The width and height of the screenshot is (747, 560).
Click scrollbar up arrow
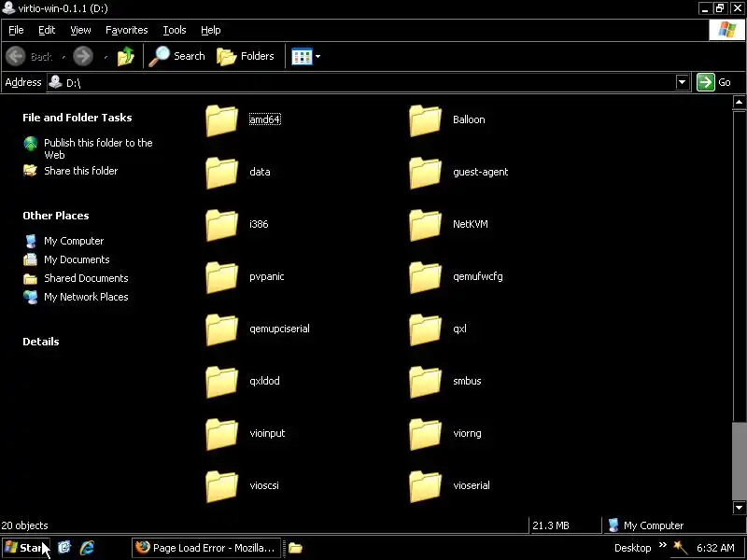pyautogui.click(x=739, y=102)
